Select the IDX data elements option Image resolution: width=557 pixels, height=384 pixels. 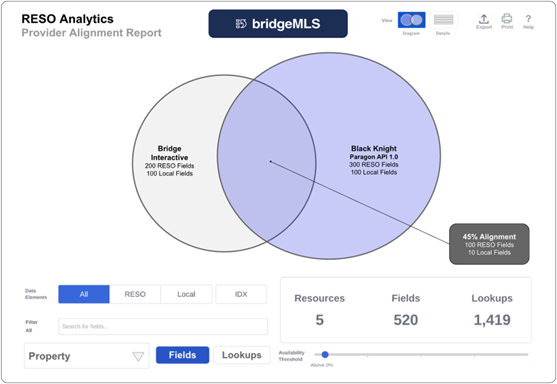241,294
